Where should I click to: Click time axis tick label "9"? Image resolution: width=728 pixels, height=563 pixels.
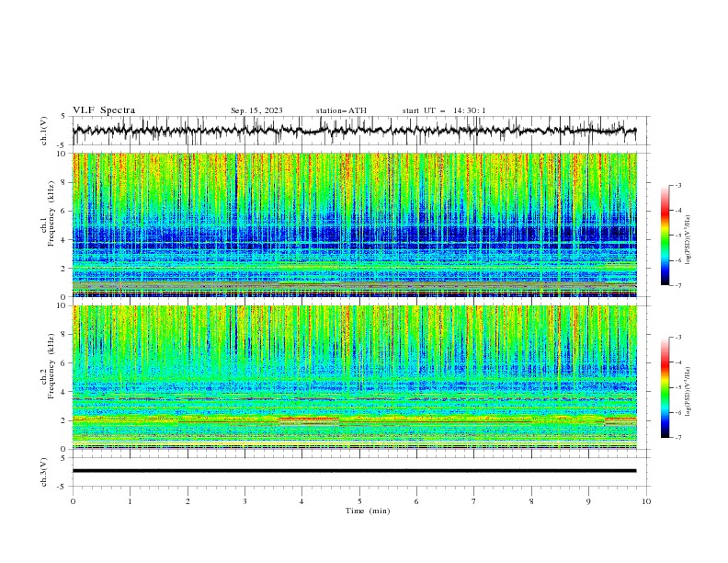pos(588,501)
